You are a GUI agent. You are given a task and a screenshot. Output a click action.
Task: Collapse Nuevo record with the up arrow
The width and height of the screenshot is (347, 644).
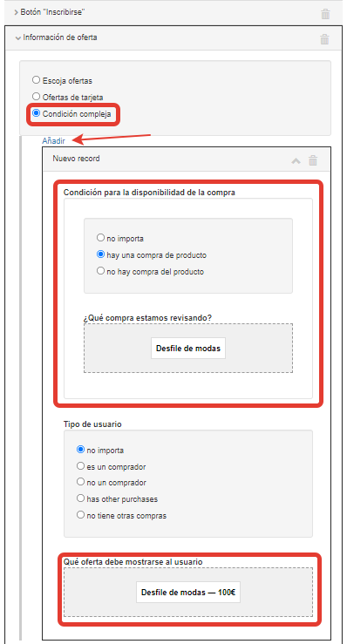coord(296,161)
